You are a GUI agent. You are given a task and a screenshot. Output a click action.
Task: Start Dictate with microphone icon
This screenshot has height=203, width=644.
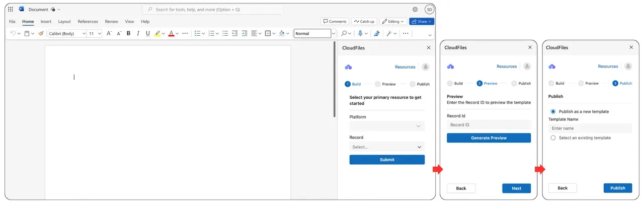point(360,33)
